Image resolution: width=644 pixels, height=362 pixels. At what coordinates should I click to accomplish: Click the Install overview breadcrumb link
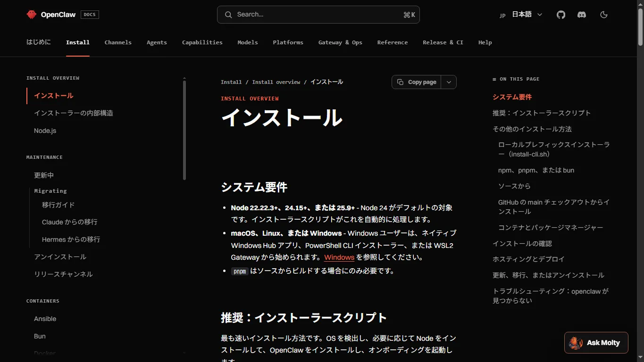point(276,82)
